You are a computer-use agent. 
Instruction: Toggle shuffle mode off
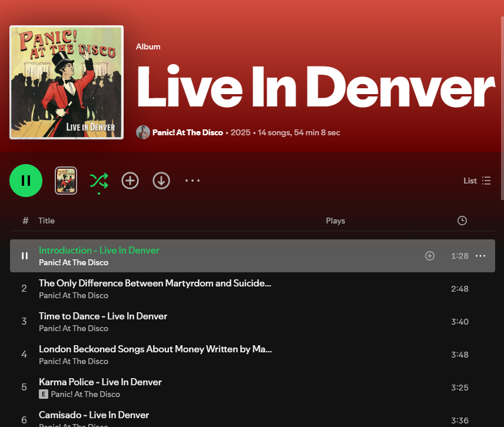coord(99,181)
